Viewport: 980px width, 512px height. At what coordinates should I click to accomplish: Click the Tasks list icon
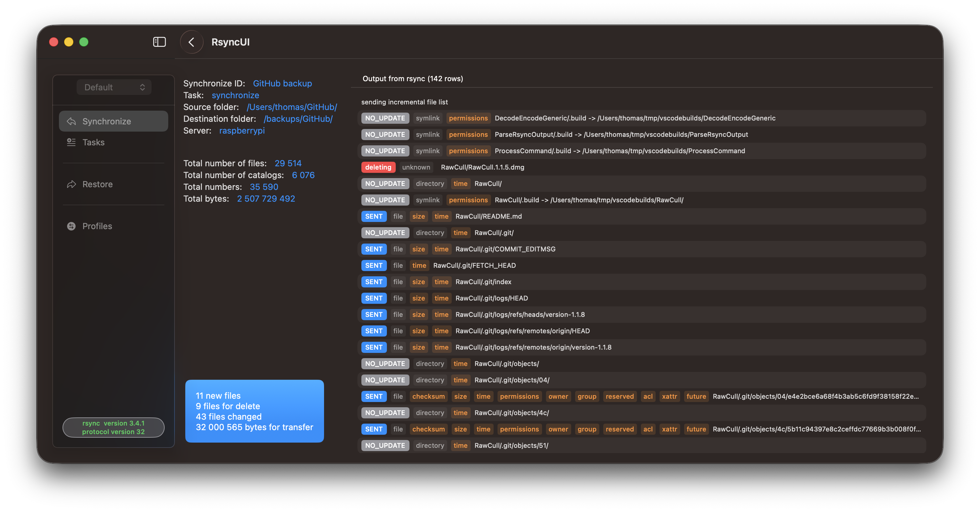[71, 142]
